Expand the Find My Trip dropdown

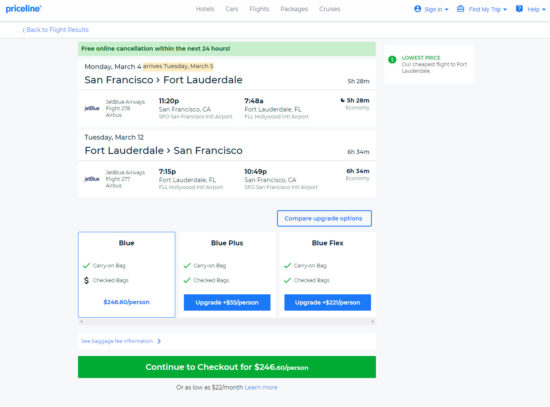tap(482, 9)
